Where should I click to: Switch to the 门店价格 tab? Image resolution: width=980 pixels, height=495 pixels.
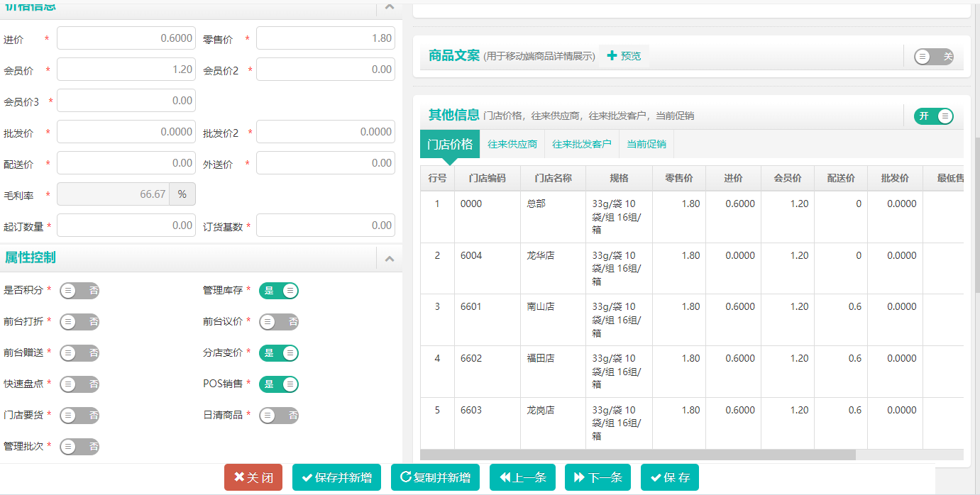pos(450,144)
